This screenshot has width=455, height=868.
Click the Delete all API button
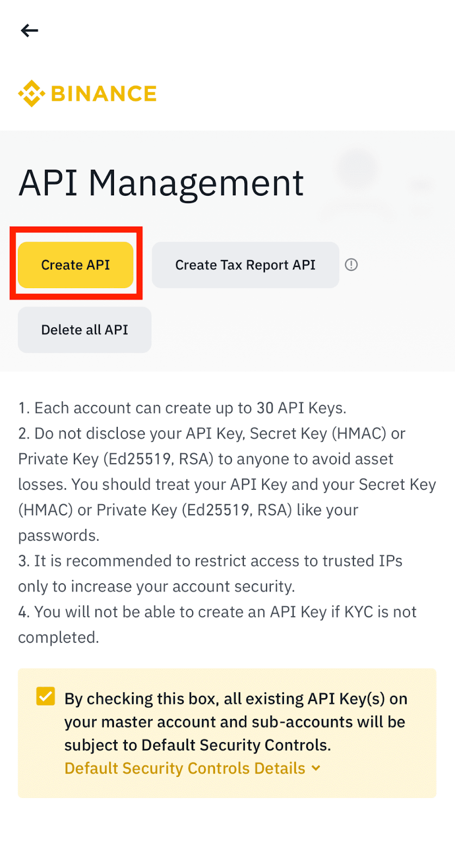85,330
